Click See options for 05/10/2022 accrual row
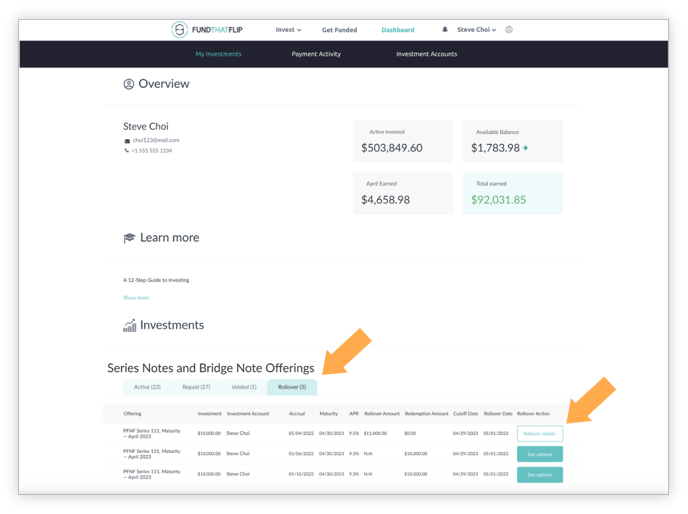 [540, 475]
